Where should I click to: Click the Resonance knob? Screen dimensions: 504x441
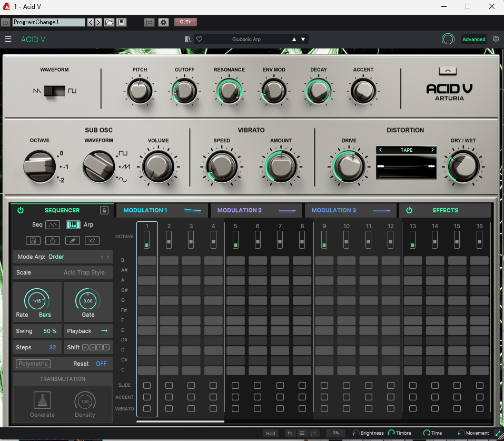pyautogui.click(x=229, y=91)
